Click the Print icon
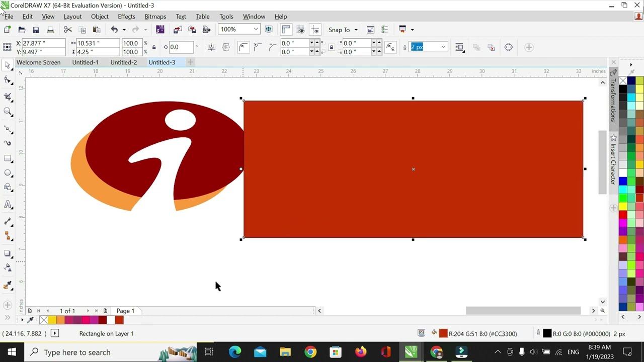This screenshot has width=644, height=362. [x=50, y=30]
